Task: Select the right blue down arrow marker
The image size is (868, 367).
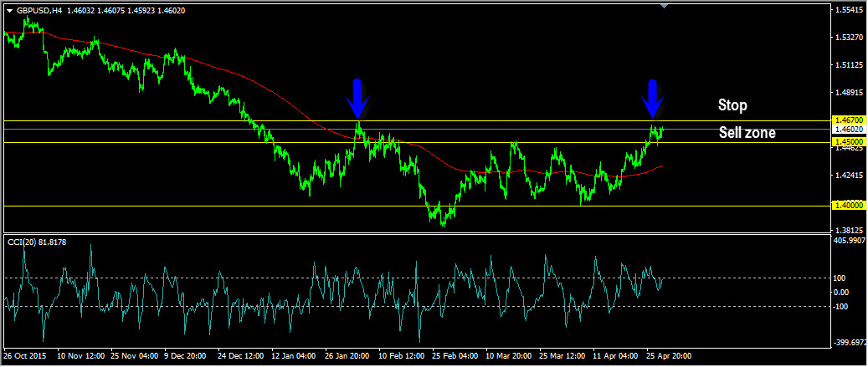Action: tap(653, 97)
